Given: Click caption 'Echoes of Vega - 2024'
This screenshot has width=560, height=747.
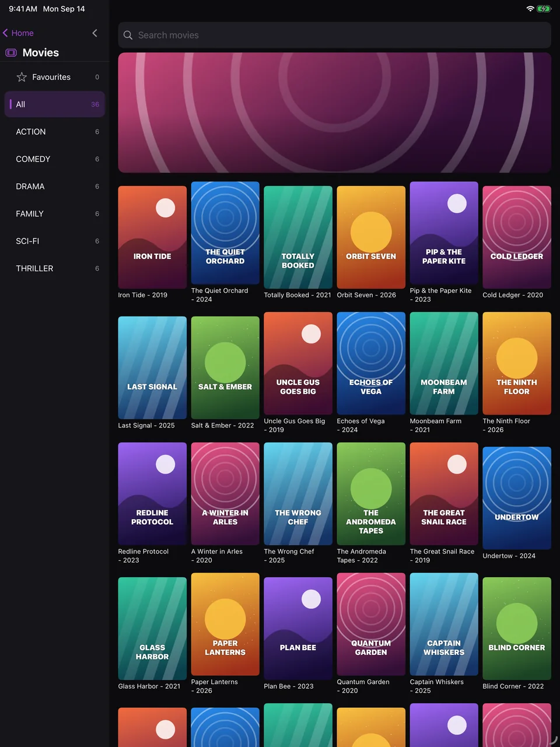Looking at the screenshot, I should point(361,426).
